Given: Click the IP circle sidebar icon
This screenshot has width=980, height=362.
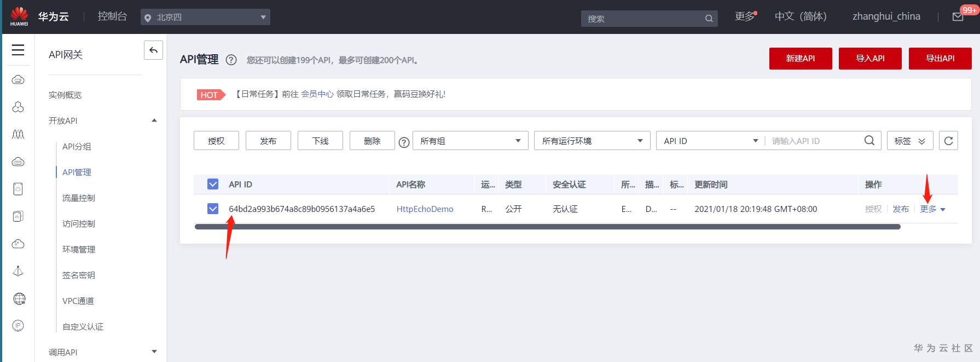Looking at the screenshot, I should 18,326.
